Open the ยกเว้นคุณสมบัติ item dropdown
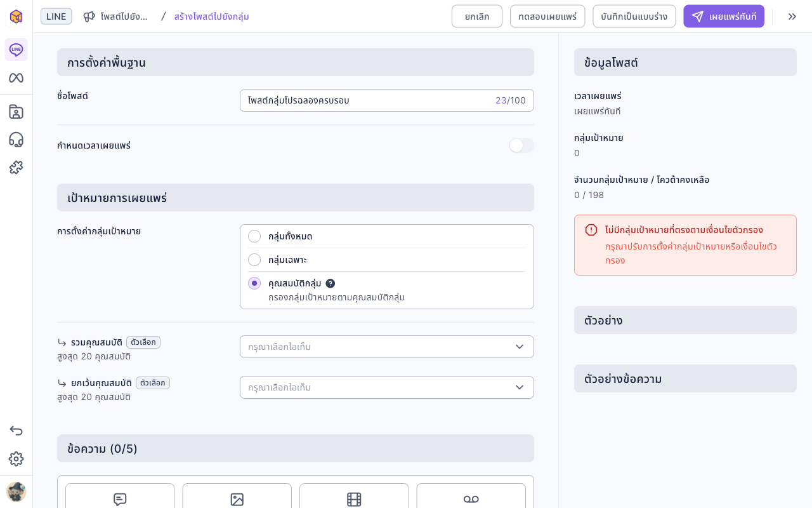 pyautogui.click(x=387, y=387)
